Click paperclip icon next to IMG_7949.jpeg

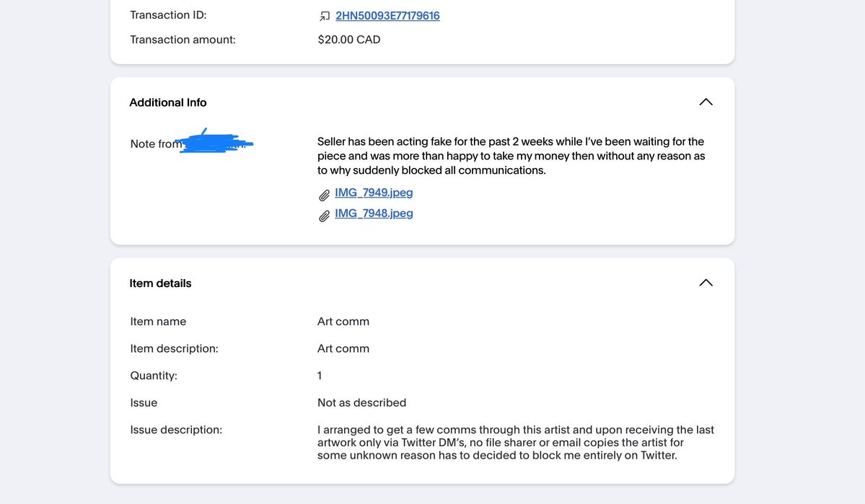point(325,195)
